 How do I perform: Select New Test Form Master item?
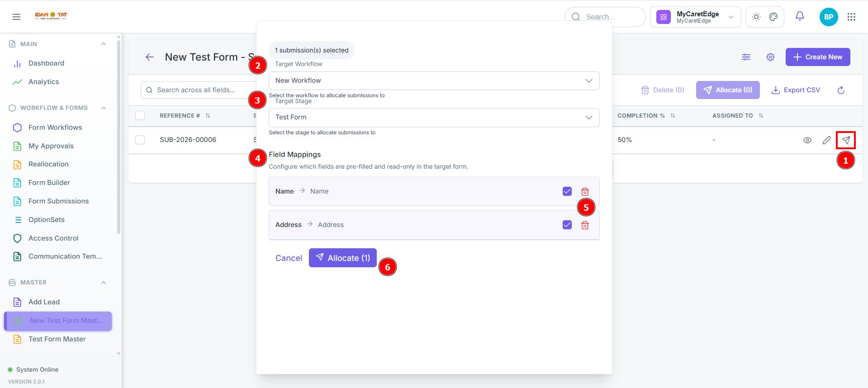58,321
